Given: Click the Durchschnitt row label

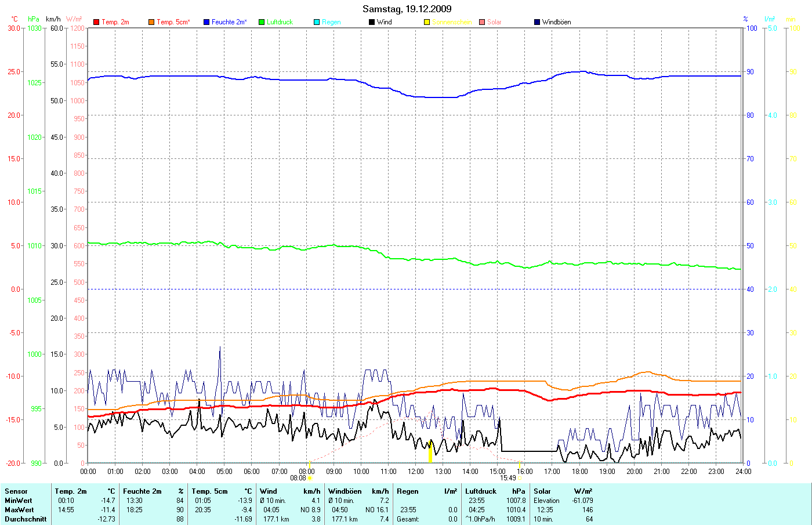Looking at the screenshot, I should coord(26,519).
